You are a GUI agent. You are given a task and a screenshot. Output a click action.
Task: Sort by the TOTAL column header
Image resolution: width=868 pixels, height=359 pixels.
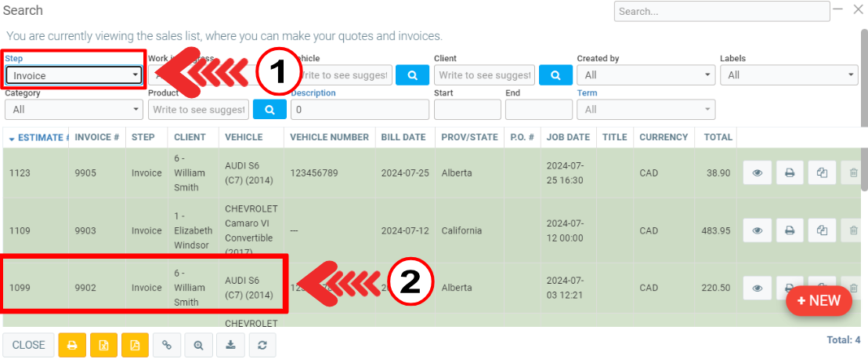pos(718,137)
